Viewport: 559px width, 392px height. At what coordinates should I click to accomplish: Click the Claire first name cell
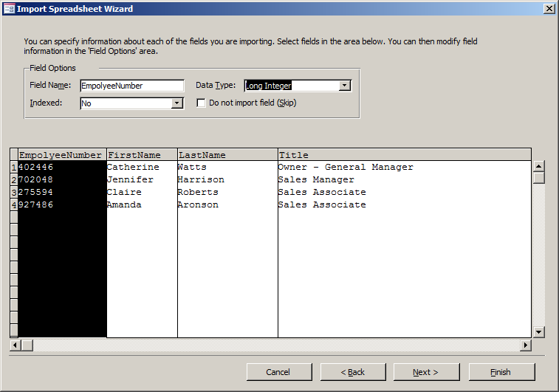click(x=142, y=192)
